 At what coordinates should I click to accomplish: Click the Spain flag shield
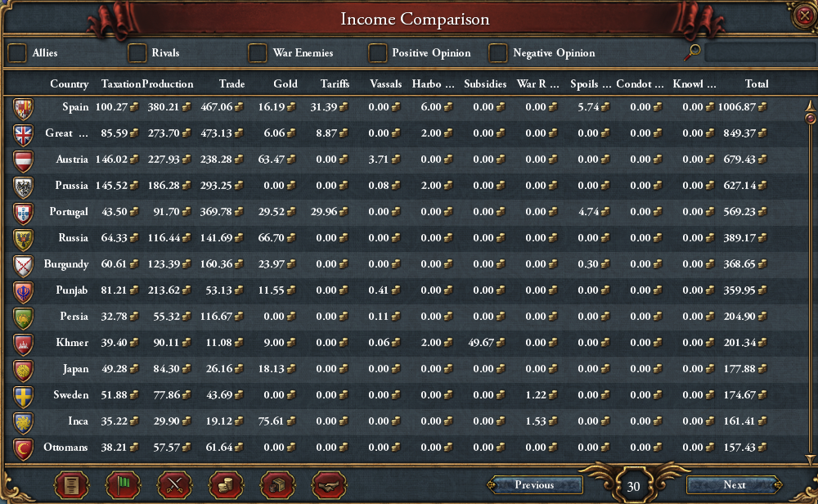[24, 109]
